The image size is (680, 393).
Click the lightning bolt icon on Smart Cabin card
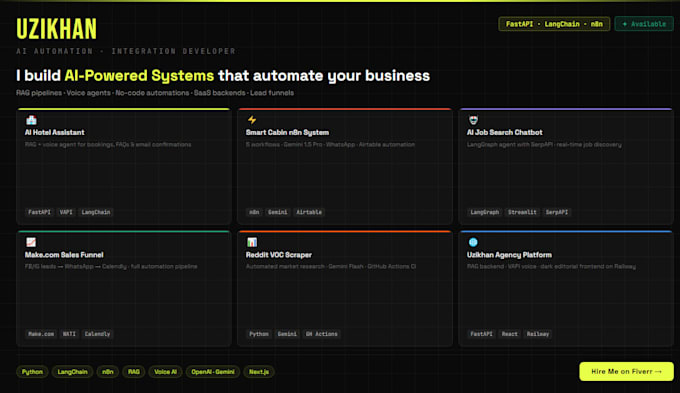[252, 120]
